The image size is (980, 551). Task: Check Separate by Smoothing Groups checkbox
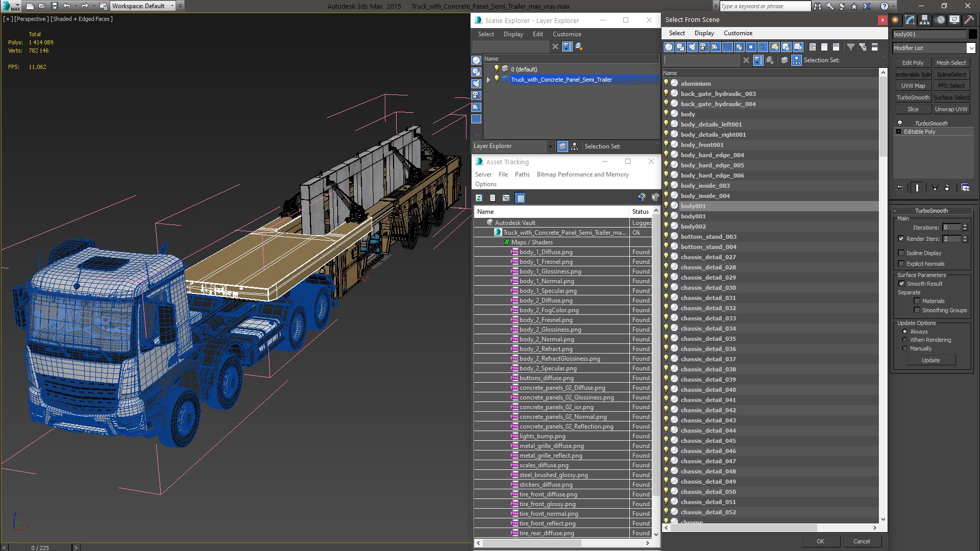917,310
